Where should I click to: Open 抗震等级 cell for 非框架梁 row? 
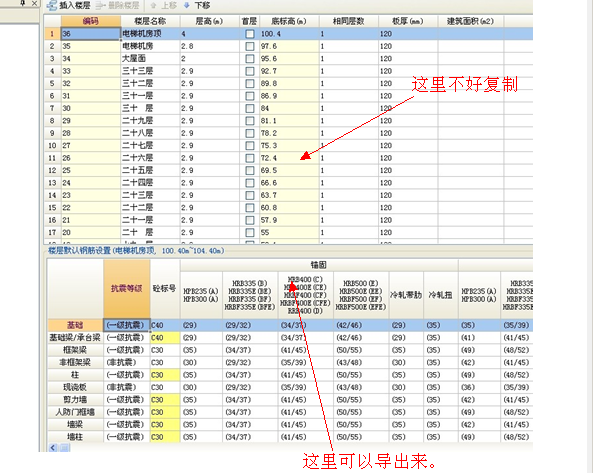127,362
